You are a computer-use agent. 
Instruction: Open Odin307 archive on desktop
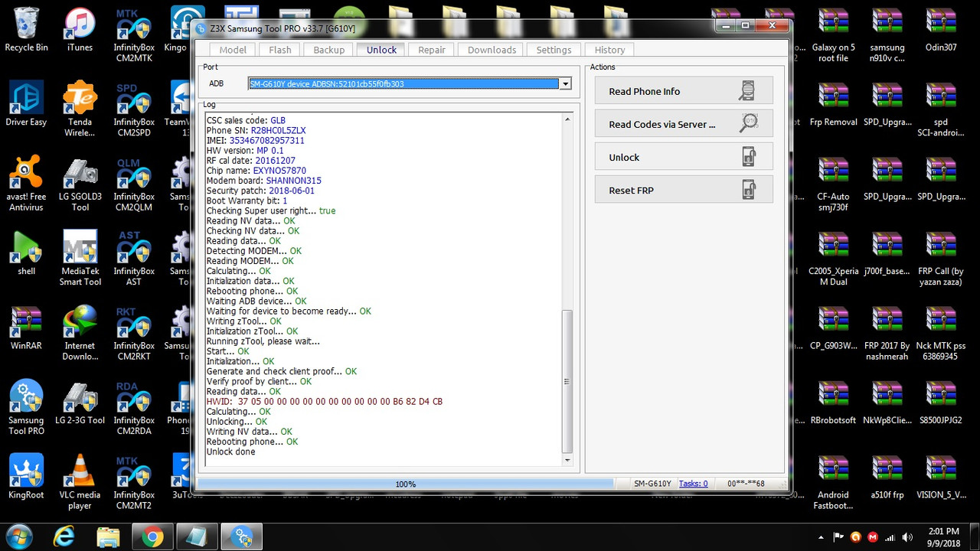click(x=941, y=31)
